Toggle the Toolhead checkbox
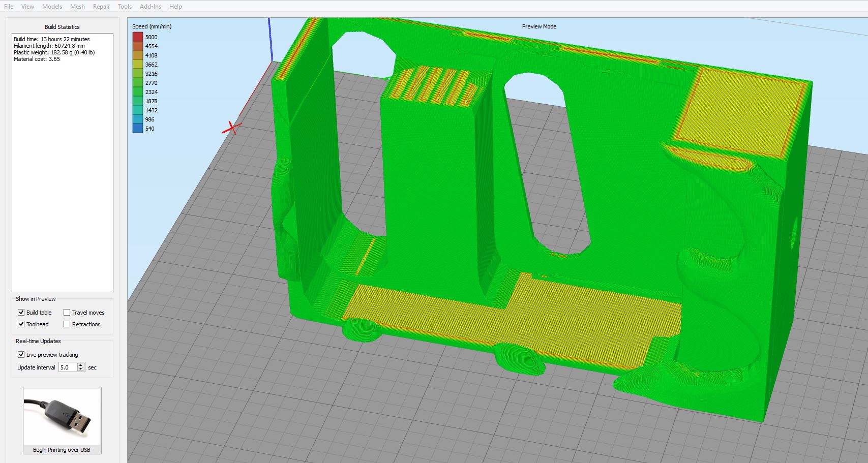 click(x=21, y=324)
